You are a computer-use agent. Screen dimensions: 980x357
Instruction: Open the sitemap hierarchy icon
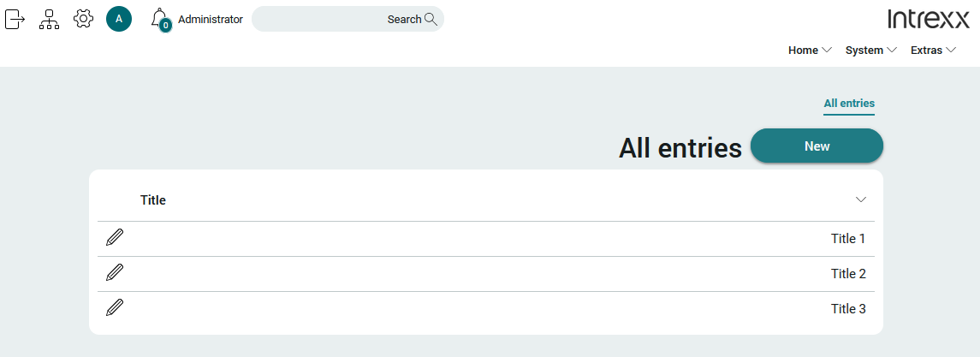pos(49,20)
